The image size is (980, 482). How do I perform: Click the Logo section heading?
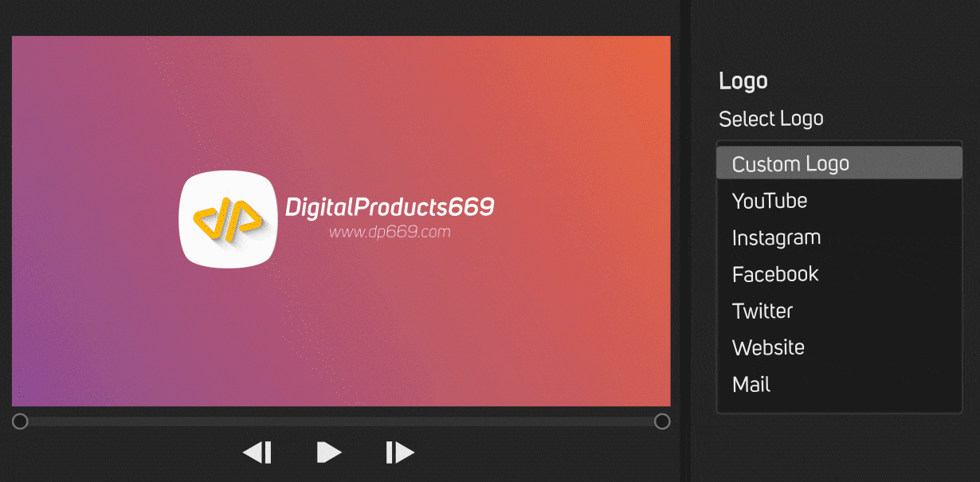click(743, 81)
